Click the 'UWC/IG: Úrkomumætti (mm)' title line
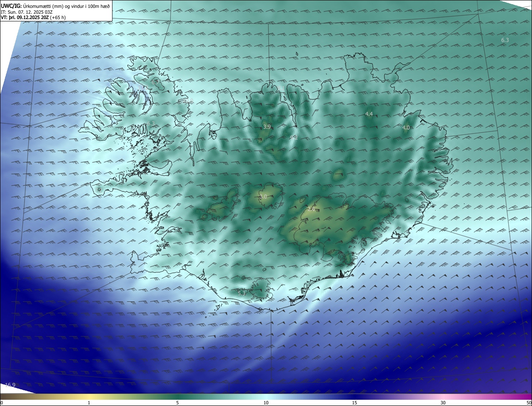This screenshot has height=406, width=532. coord(55,6)
